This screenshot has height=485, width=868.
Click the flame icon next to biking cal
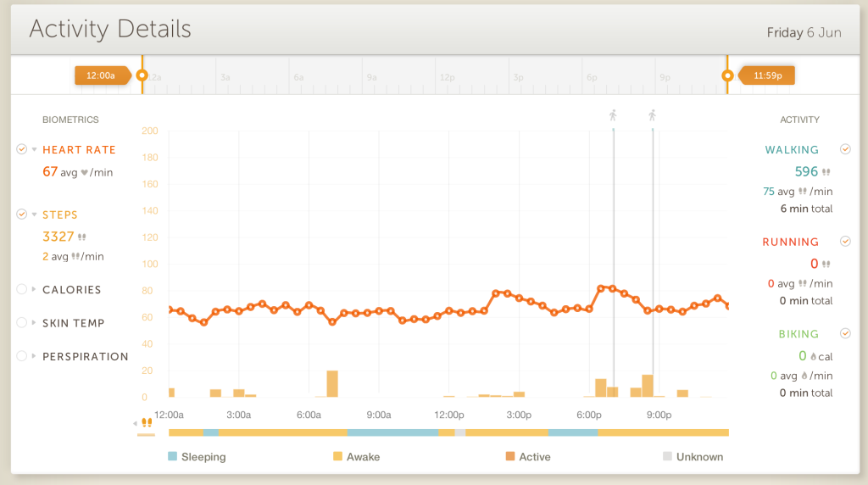click(x=813, y=357)
